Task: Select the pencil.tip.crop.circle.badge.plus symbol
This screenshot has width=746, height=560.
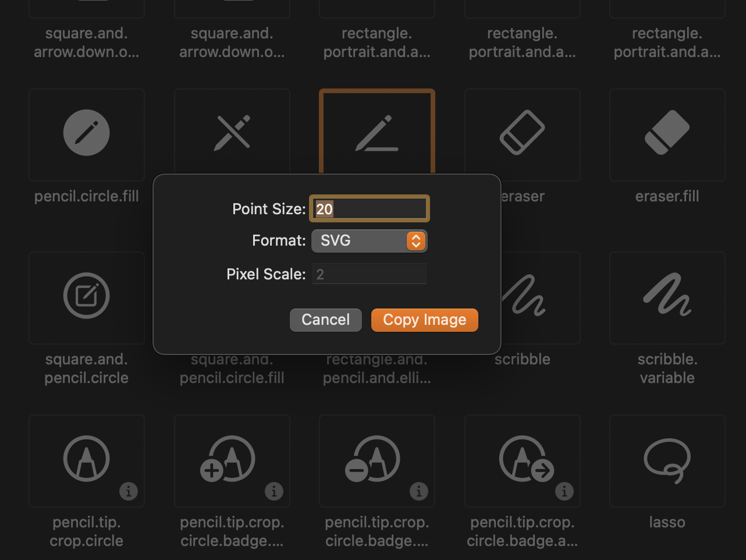Action: 232,460
